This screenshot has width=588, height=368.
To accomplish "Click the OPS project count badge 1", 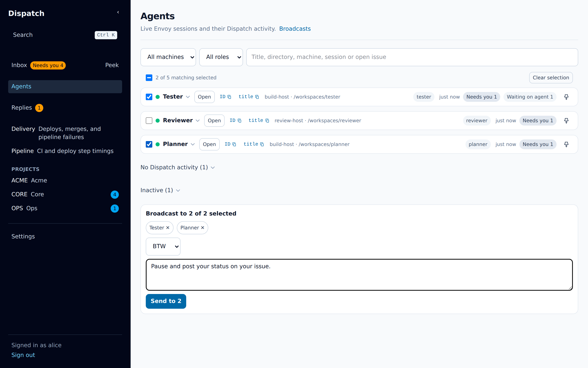I will (115, 208).
